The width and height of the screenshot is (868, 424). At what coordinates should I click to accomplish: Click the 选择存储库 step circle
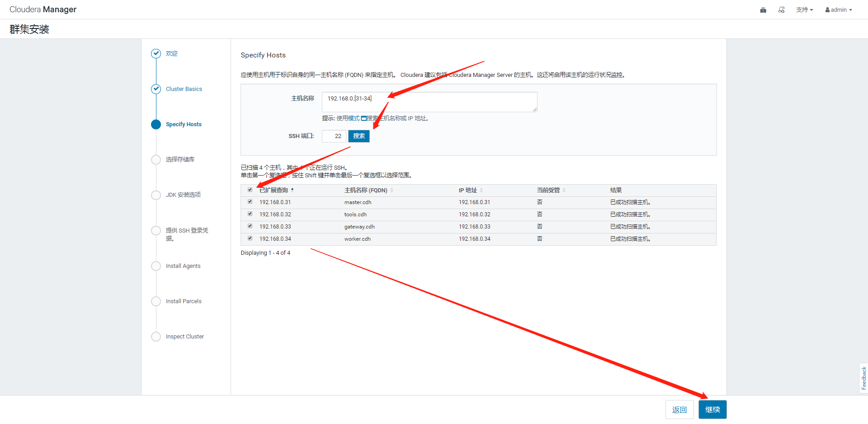click(x=156, y=160)
